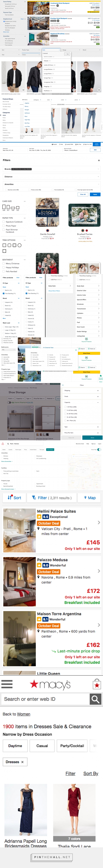Click the magnifier search icon at Macy's
103x868 pixels.
[x=96, y=699]
